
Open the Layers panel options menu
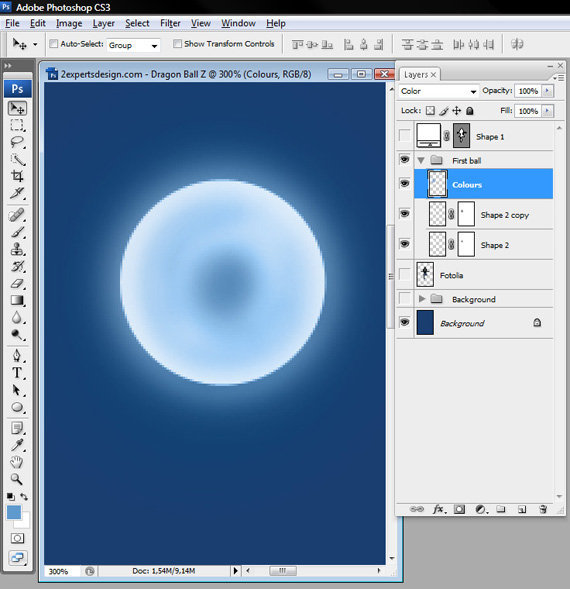coord(558,78)
